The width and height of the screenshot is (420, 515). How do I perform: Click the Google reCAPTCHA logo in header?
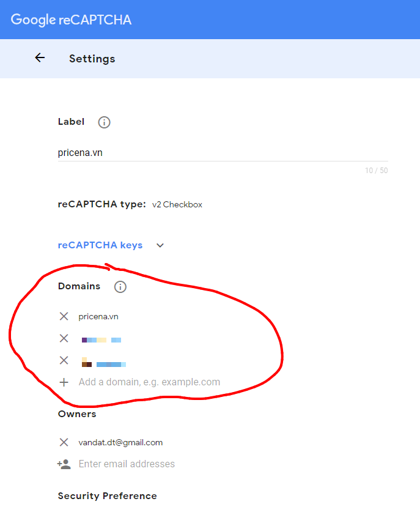pos(71,20)
